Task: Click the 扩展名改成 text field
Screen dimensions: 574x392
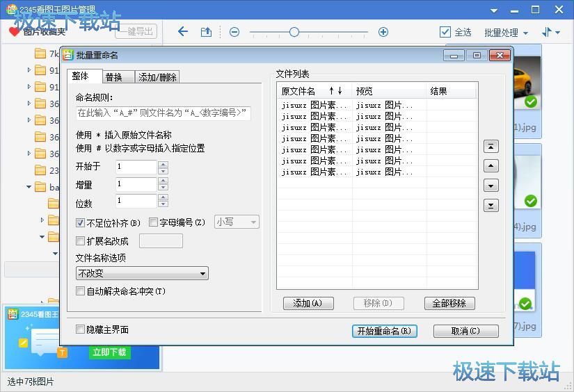Action: [x=161, y=241]
